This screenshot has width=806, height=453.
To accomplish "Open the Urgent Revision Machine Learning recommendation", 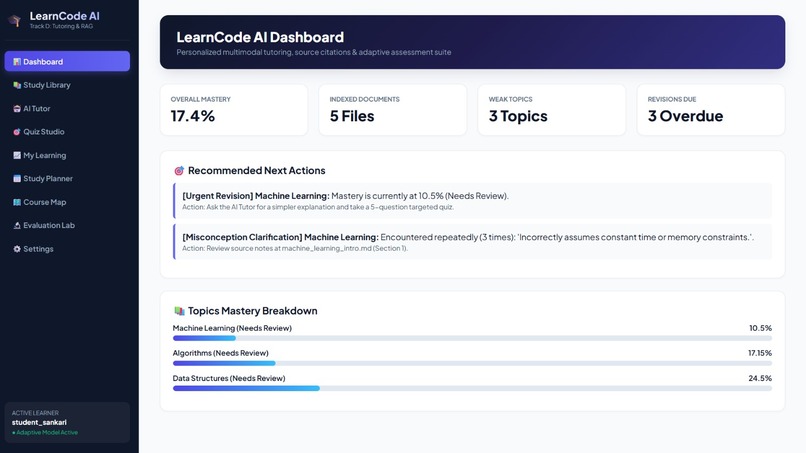I will 472,201.
